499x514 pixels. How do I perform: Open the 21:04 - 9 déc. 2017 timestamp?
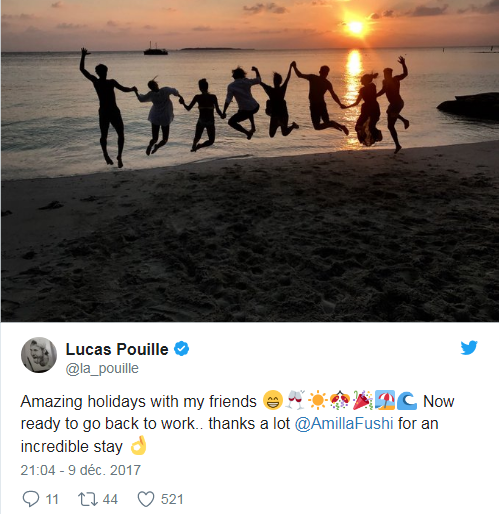coord(81,470)
